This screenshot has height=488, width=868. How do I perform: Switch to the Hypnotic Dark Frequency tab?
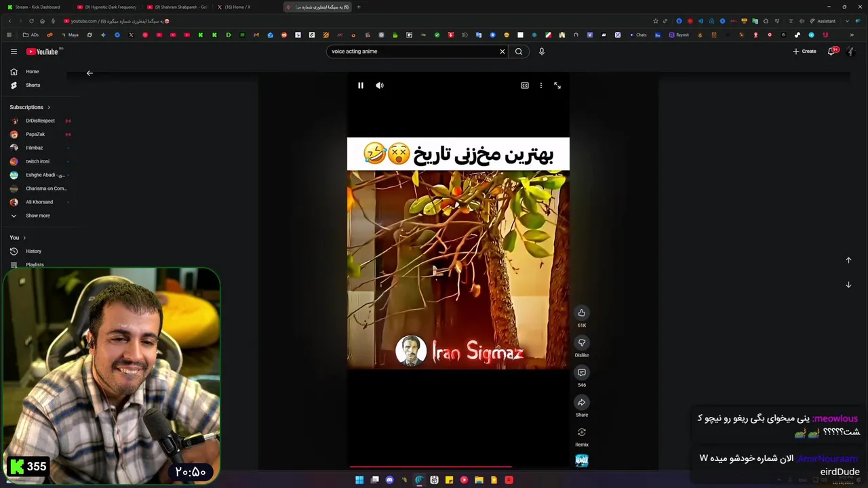point(108,7)
